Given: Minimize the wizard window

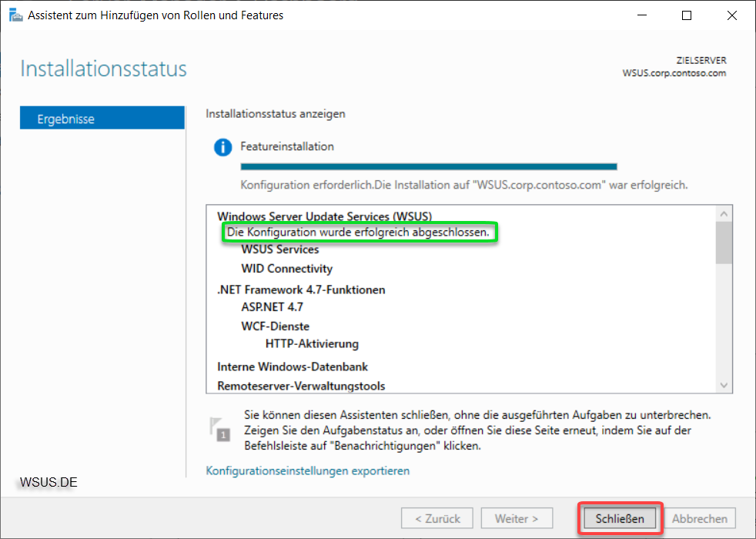Looking at the screenshot, I should [x=642, y=15].
